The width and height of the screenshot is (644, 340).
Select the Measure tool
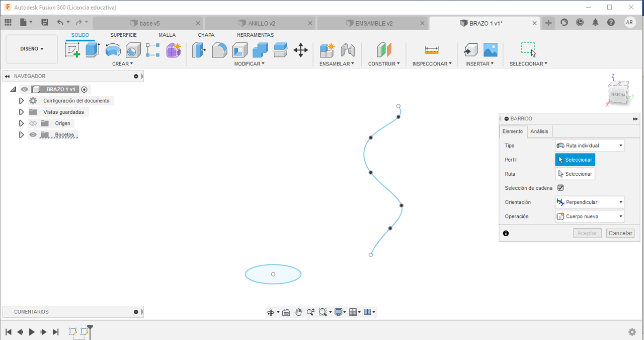coord(432,50)
